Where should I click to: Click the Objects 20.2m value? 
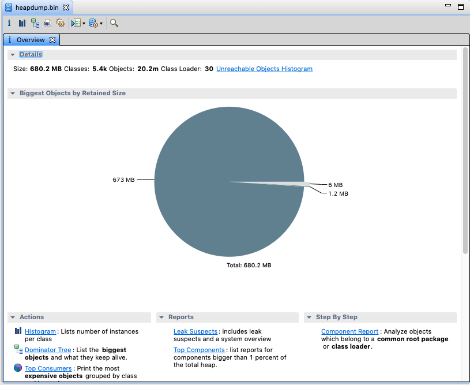148,69
